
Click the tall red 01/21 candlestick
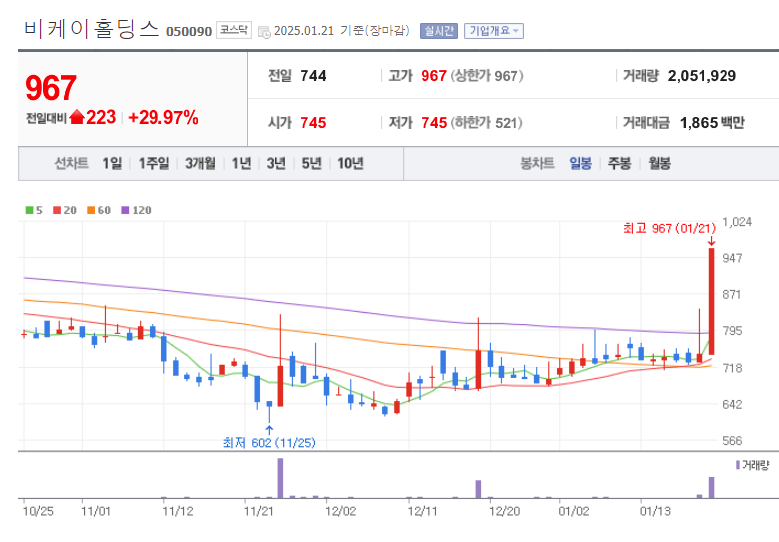[711, 301]
